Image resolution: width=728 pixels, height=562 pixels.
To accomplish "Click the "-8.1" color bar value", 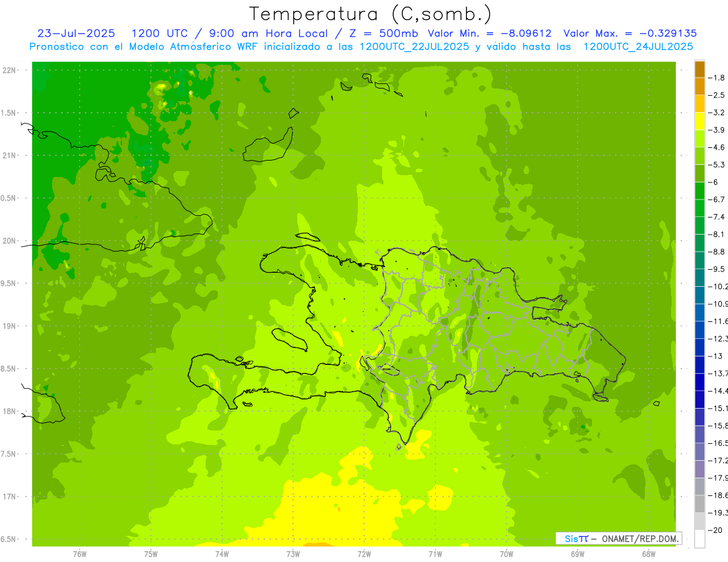I will click(717, 234).
